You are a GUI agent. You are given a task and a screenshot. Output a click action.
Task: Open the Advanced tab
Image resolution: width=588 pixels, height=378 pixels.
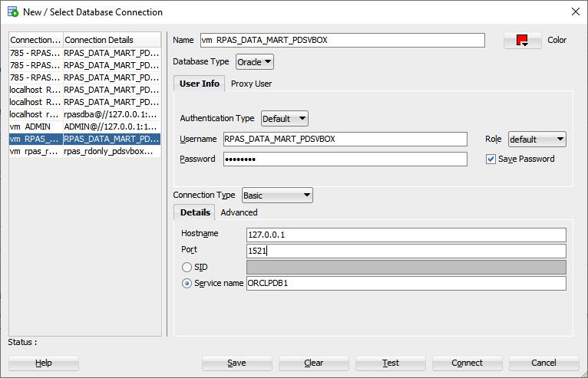239,212
